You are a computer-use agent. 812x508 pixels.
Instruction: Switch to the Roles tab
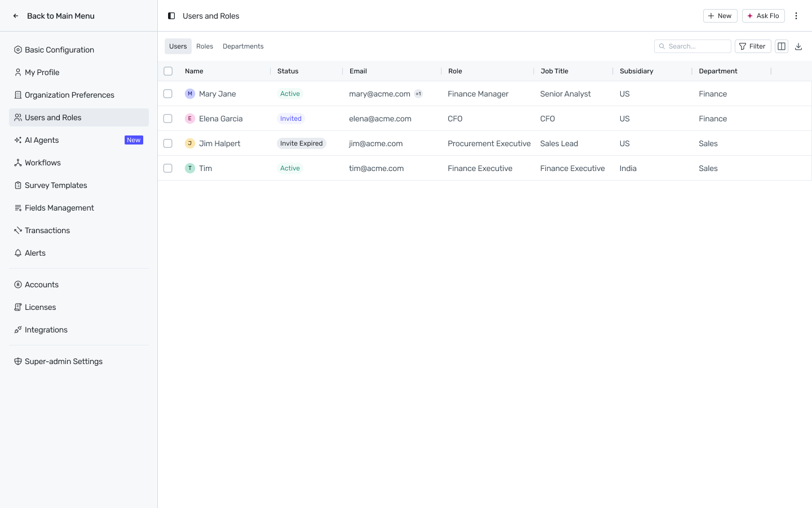point(205,46)
